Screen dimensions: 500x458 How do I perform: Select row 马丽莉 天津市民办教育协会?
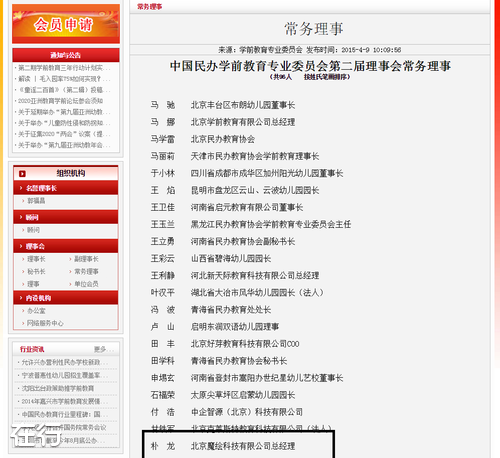(235, 156)
